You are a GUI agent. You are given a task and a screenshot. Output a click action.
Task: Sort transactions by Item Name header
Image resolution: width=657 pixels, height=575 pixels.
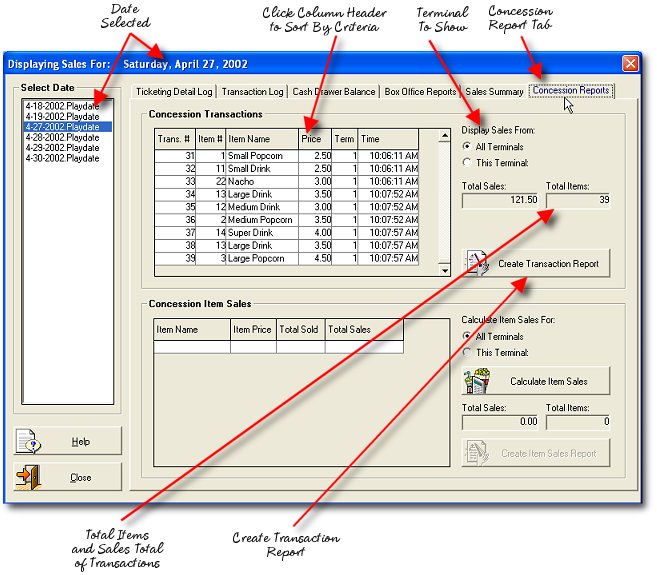point(260,139)
